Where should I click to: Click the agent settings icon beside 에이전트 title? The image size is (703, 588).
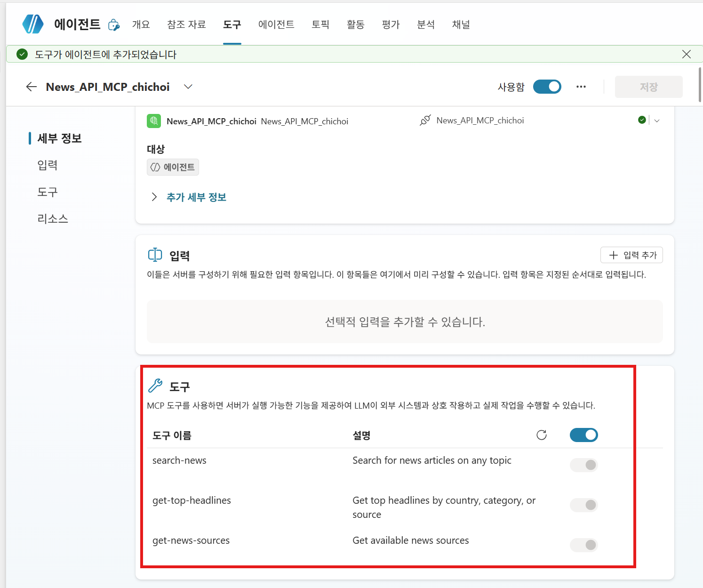[114, 25]
